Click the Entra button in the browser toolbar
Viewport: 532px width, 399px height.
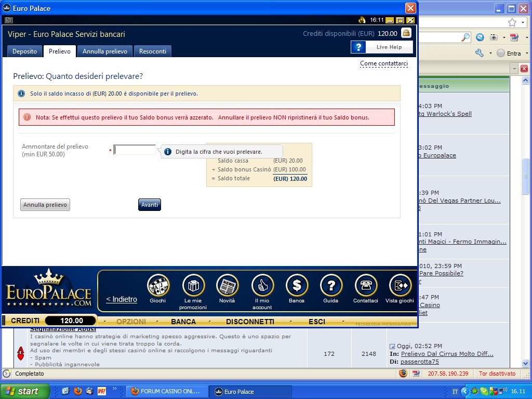click(x=509, y=54)
